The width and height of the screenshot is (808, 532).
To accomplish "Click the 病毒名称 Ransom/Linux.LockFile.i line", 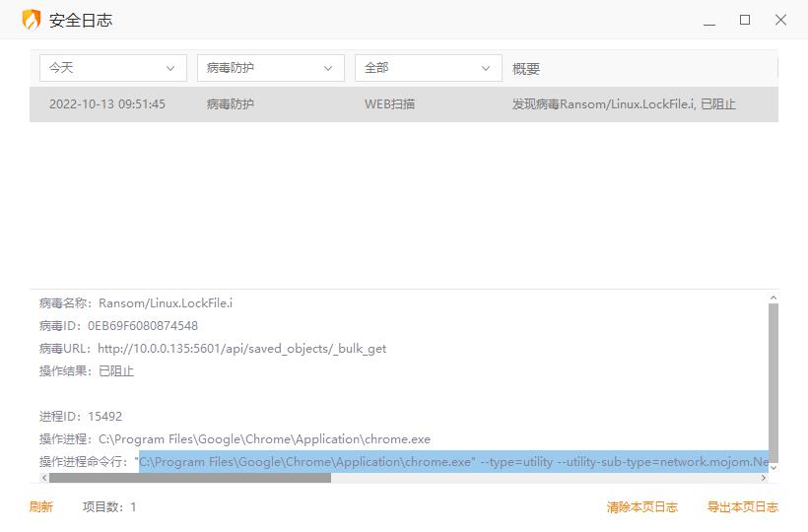I will point(136,302).
